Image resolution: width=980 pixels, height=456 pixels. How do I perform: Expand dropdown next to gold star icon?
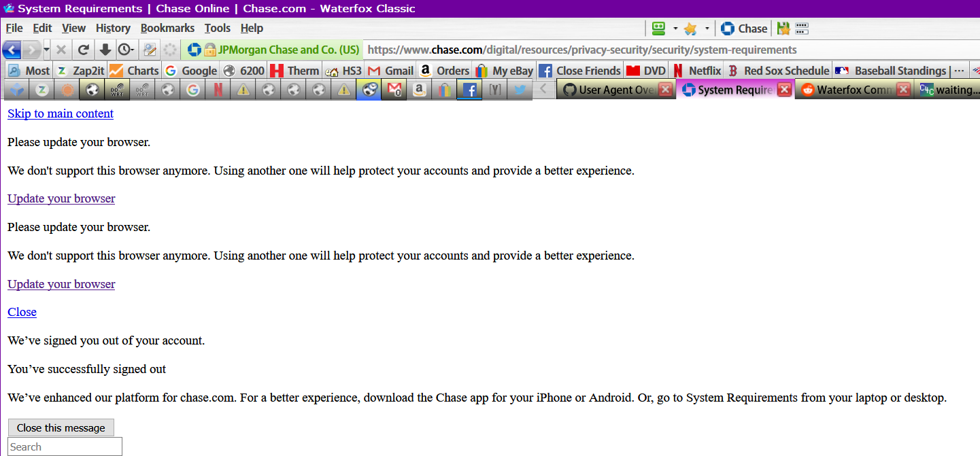click(707, 29)
